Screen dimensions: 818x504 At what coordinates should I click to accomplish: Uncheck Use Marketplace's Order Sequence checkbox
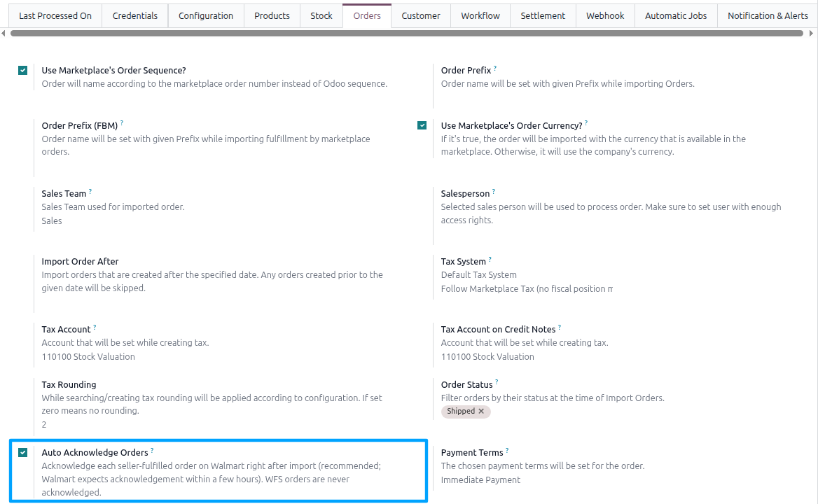pyautogui.click(x=22, y=71)
